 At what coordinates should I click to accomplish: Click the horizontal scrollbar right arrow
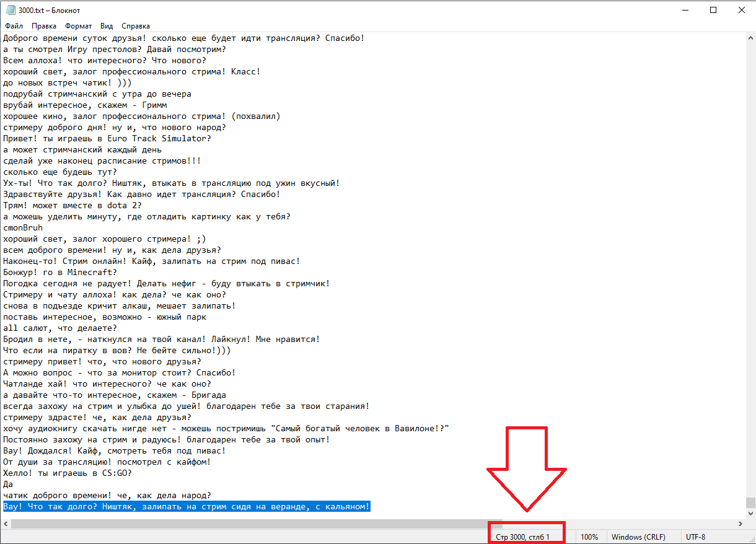click(x=740, y=524)
